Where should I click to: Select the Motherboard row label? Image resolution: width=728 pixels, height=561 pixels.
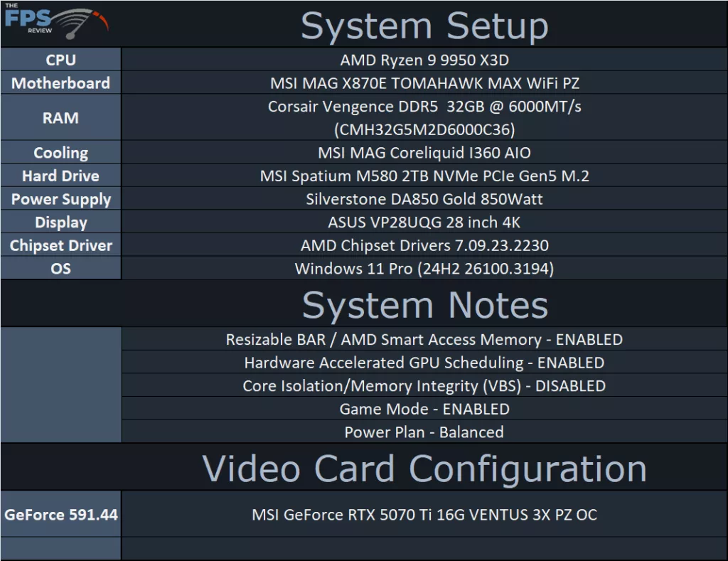point(61,83)
